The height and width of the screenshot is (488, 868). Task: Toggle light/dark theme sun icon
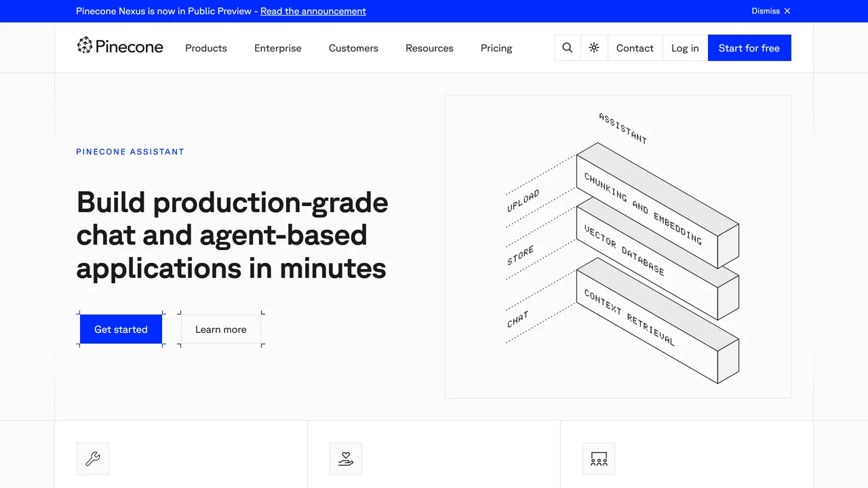click(594, 48)
